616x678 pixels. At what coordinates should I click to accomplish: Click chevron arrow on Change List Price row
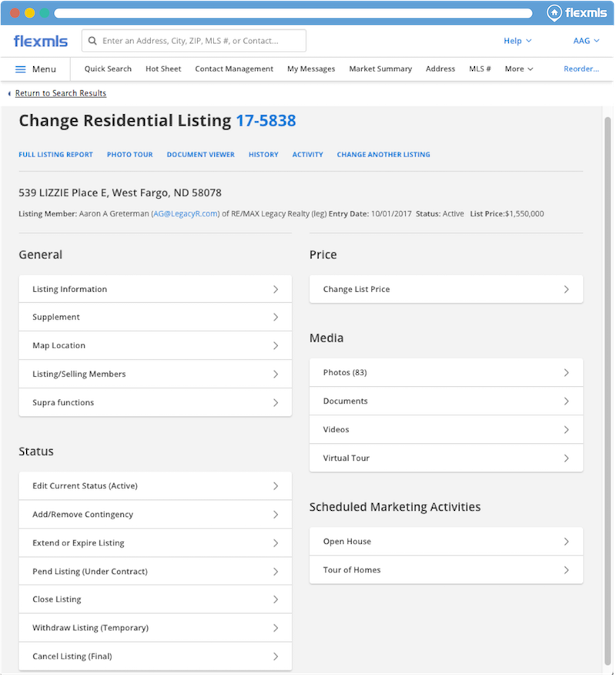pyautogui.click(x=566, y=290)
